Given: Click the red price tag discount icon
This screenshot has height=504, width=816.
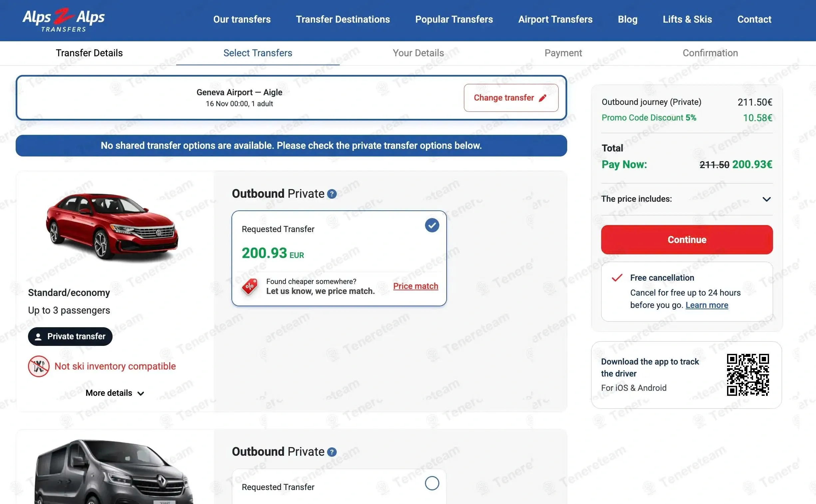Looking at the screenshot, I should coord(250,286).
